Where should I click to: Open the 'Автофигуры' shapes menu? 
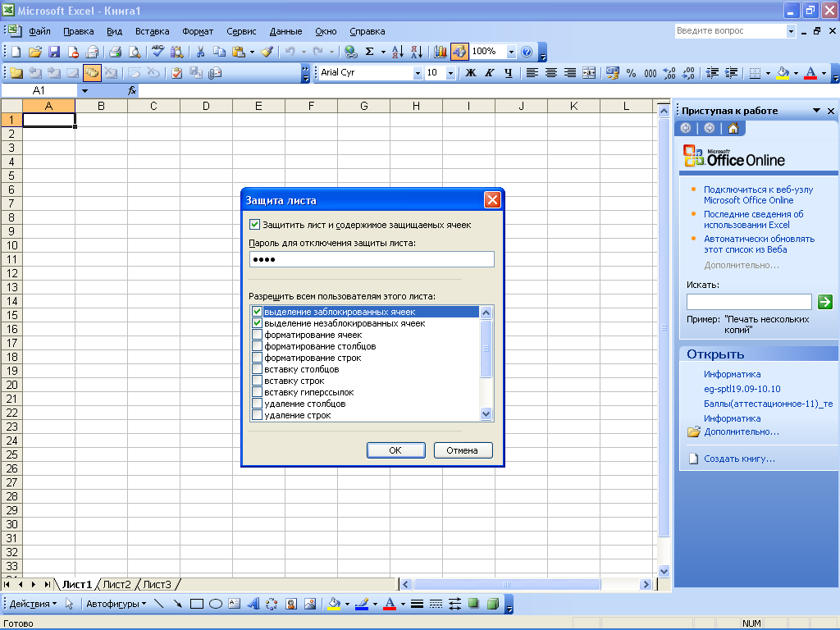coord(116,605)
